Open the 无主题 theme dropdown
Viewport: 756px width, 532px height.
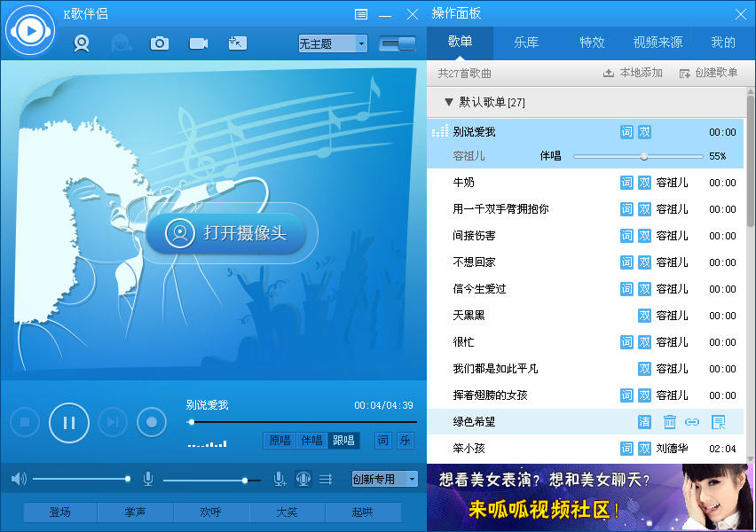[333, 43]
